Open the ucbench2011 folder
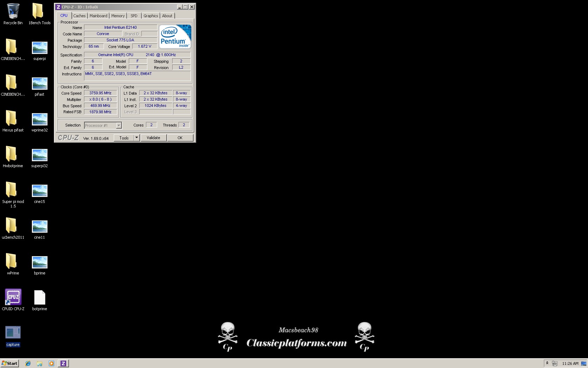588x368 pixels. pyautogui.click(x=13, y=229)
